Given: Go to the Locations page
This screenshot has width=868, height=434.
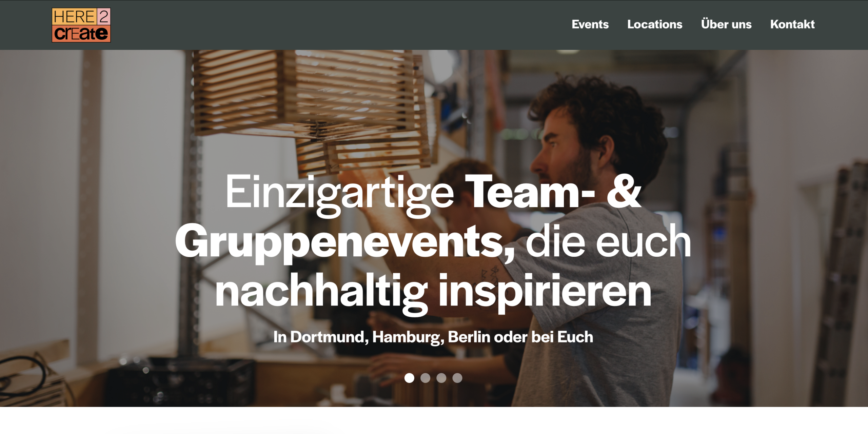Looking at the screenshot, I should [x=655, y=24].
